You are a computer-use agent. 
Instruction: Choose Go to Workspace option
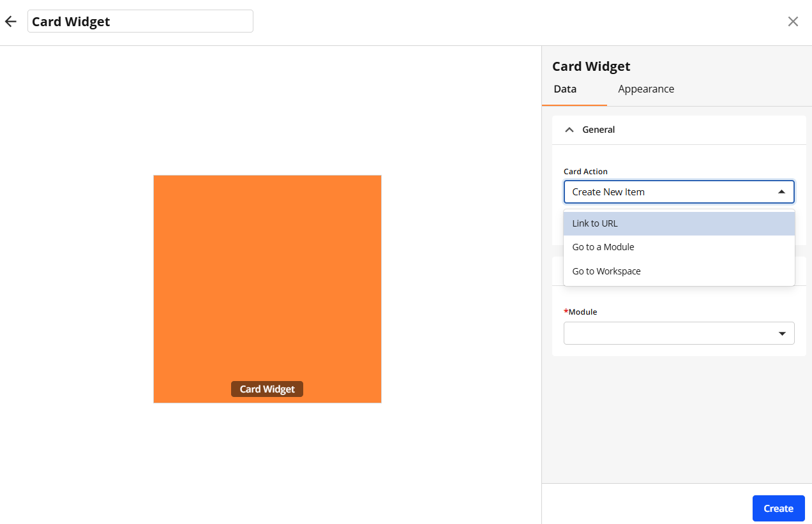coord(679,271)
